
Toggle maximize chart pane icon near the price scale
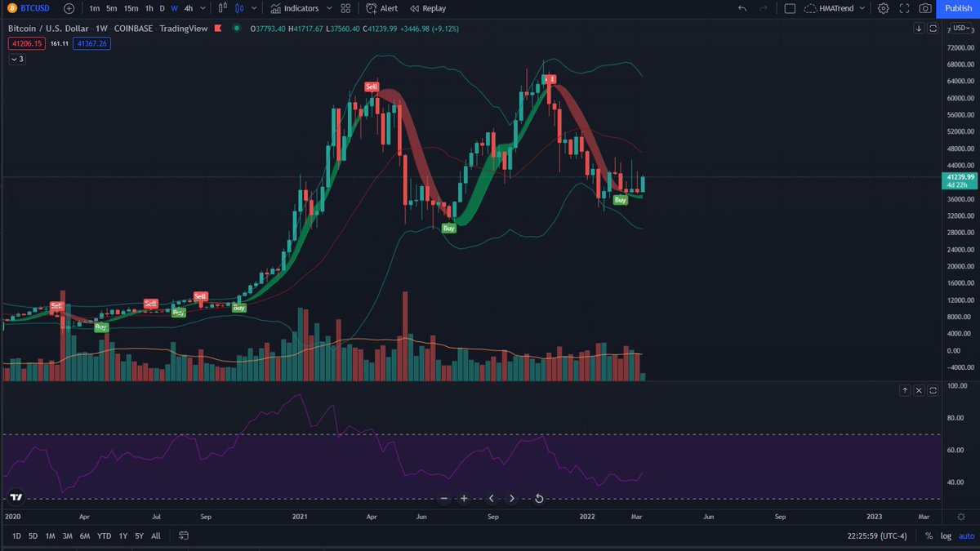pyautogui.click(x=933, y=29)
